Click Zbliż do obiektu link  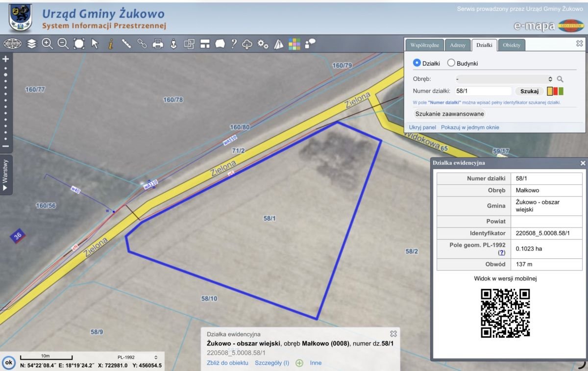(x=228, y=363)
